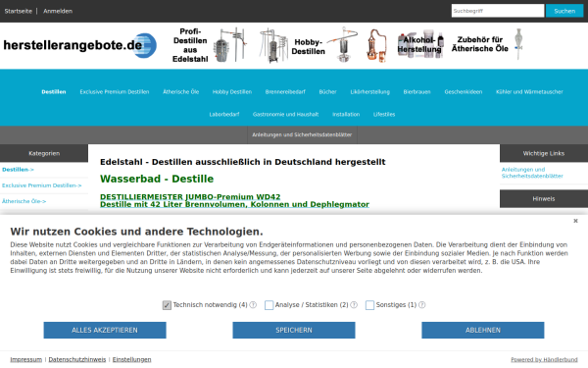Expand the Ätherische Öle-> sidebar category

[x=24, y=201]
